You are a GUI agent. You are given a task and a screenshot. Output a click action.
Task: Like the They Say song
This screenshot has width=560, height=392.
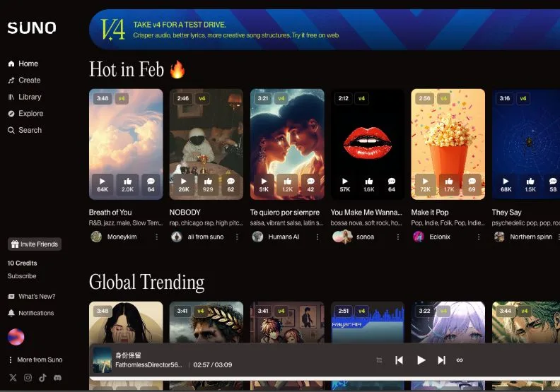pyautogui.click(x=530, y=185)
